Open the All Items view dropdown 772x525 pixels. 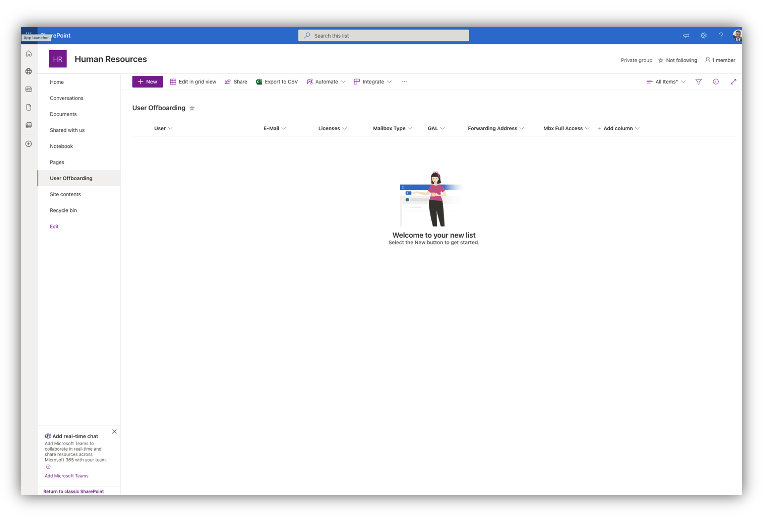pos(666,82)
